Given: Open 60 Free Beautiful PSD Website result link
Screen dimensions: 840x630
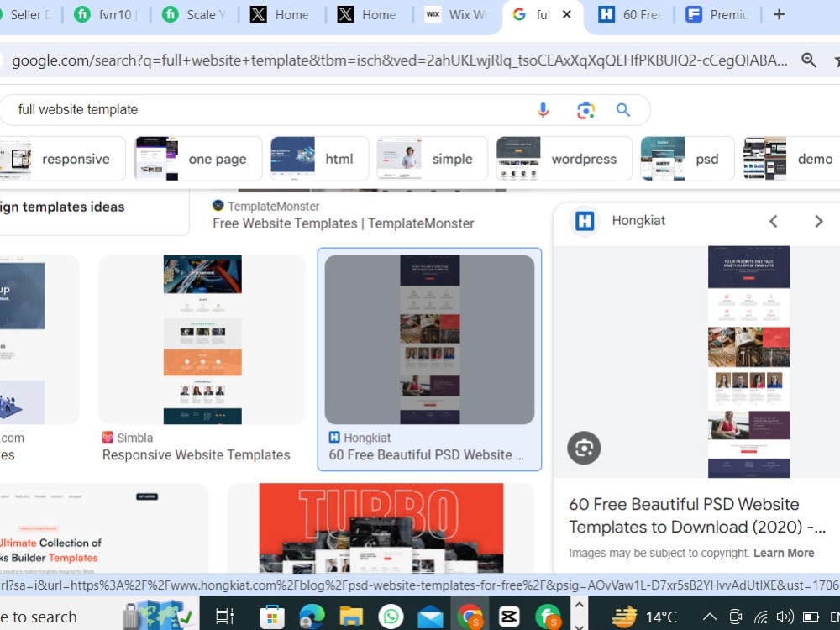Looking at the screenshot, I should pos(427,454).
